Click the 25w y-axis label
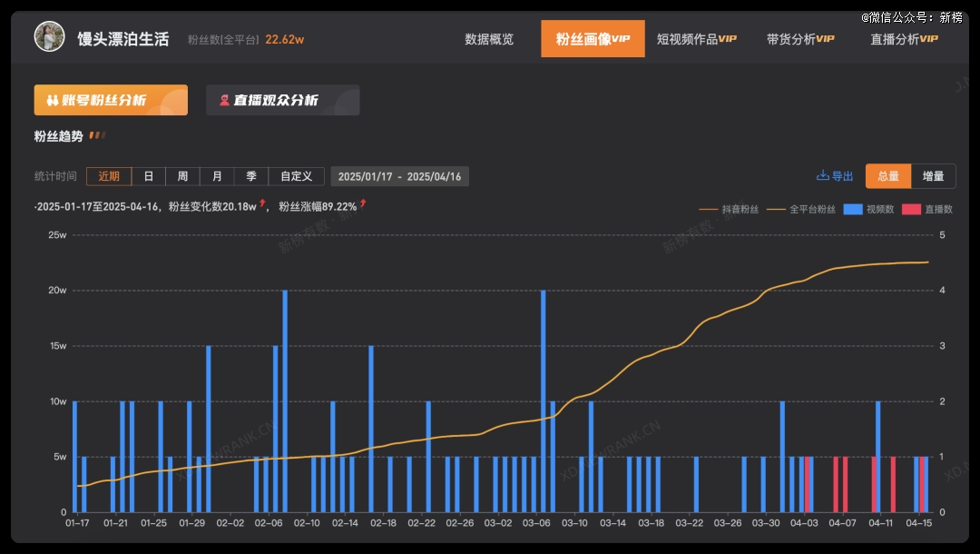Viewport: 980px width, 554px height. pyautogui.click(x=57, y=235)
